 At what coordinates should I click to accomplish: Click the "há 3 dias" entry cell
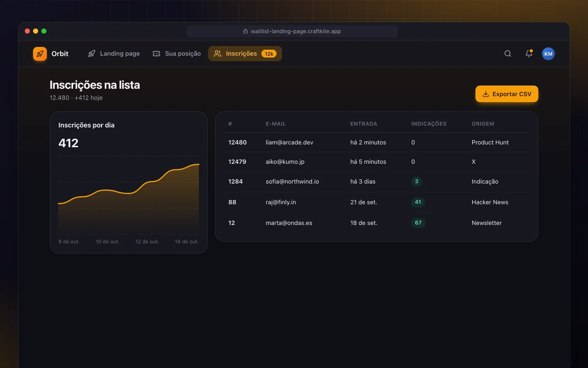pos(363,181)
